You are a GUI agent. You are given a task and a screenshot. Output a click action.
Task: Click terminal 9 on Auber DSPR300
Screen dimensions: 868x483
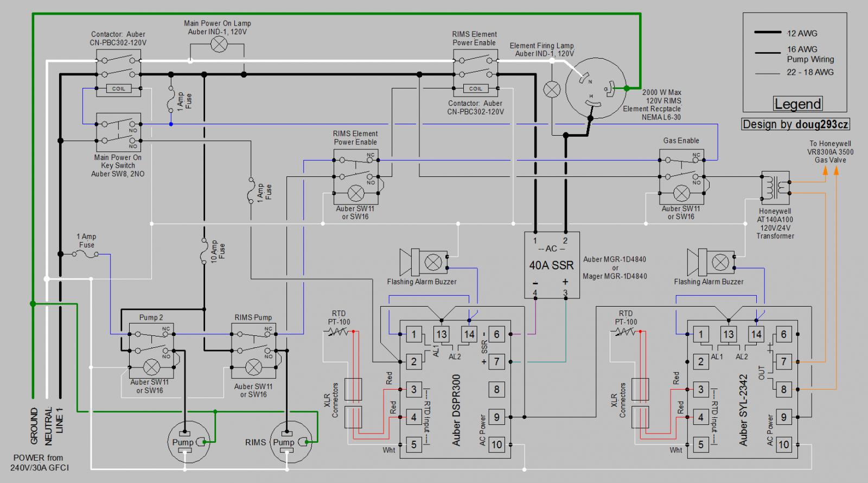pyautogui.click(x=496, y=417)
